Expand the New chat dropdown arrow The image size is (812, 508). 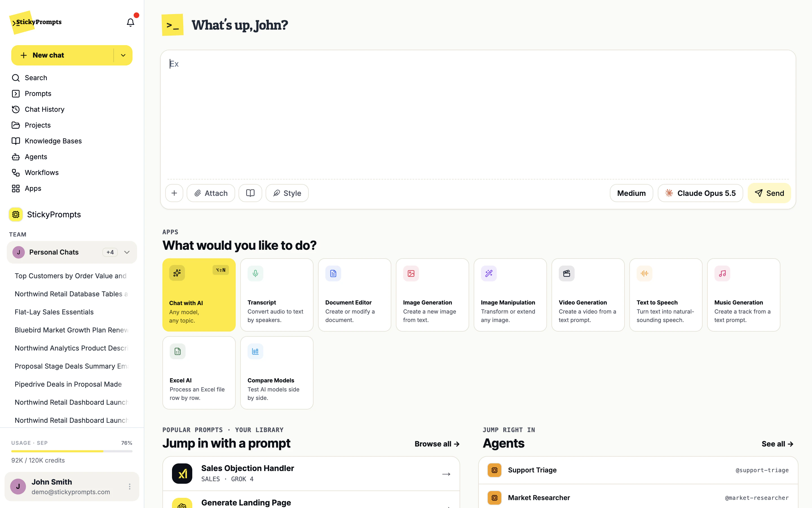123,55
